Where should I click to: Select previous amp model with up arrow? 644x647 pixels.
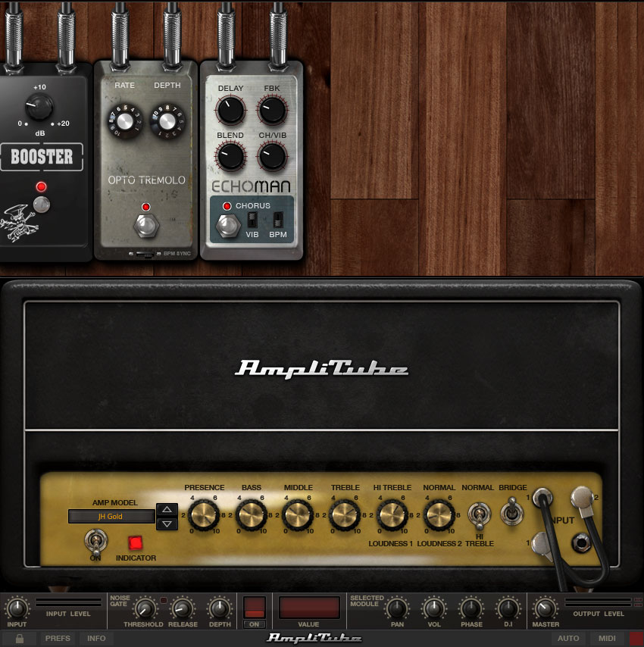click(167, 510)
